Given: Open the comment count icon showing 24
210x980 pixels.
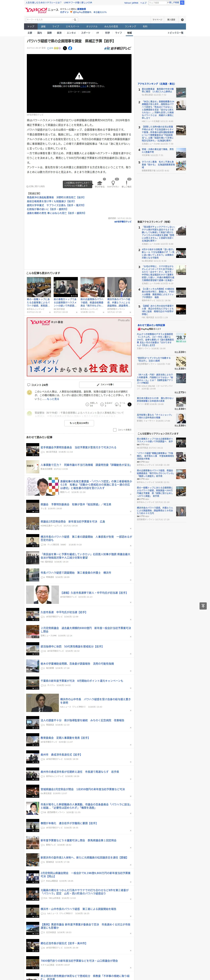Looking at the screenshot, I should (x=50, y=48).
